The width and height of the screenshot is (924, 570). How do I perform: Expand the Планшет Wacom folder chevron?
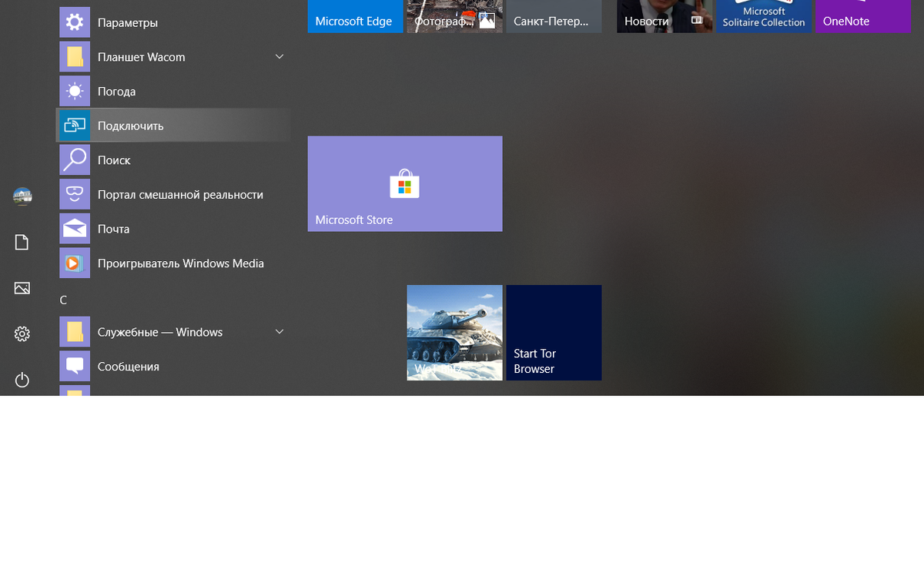coord(280,57)
